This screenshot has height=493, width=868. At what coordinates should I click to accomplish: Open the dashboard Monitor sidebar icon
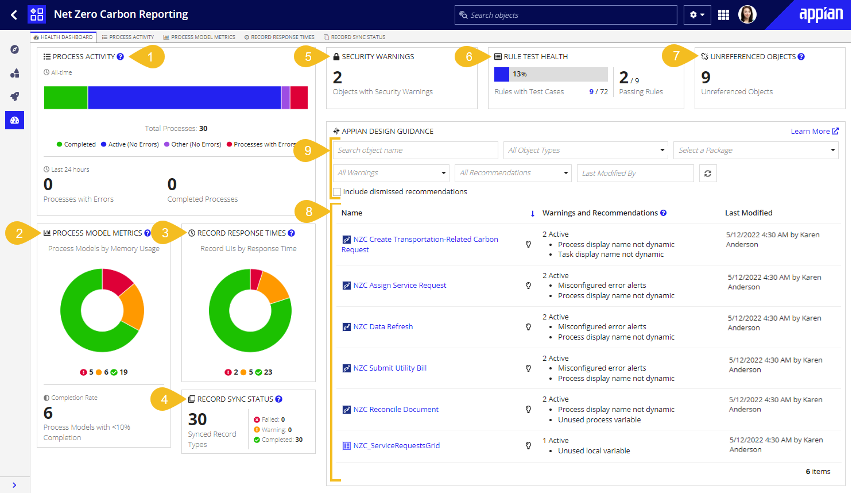click(15, 120)
